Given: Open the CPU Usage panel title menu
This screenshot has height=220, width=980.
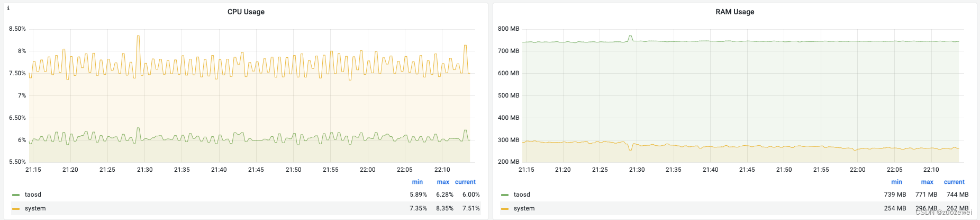Looking at the screenshot, I should pyautogui.click(x=246, y=12).
